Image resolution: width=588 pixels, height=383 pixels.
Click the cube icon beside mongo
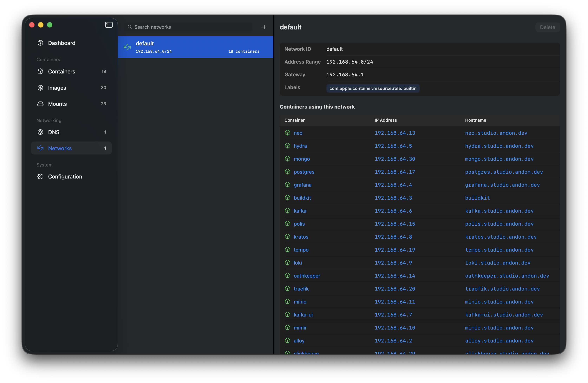288,159
